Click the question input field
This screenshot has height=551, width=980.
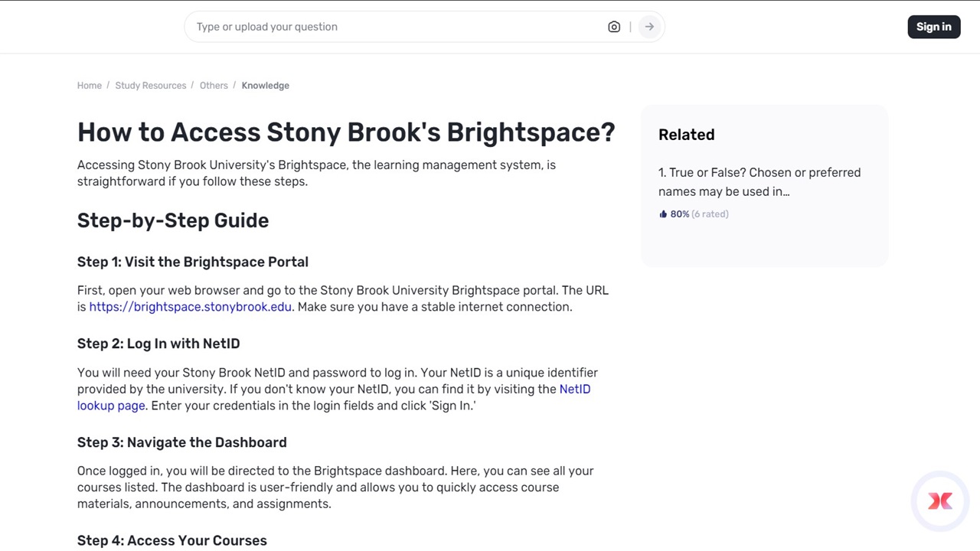point(383,27)
